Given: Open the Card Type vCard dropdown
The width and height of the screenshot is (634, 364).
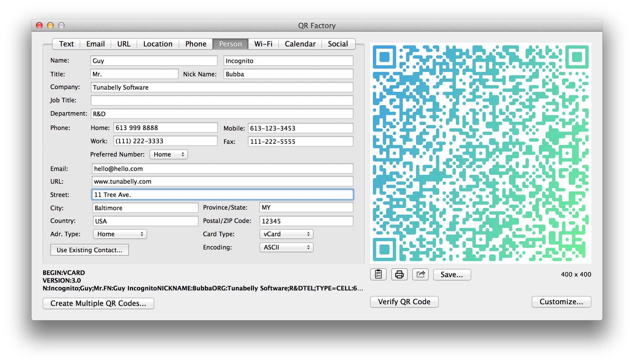Looking at the screenshot, I should 286,234.
